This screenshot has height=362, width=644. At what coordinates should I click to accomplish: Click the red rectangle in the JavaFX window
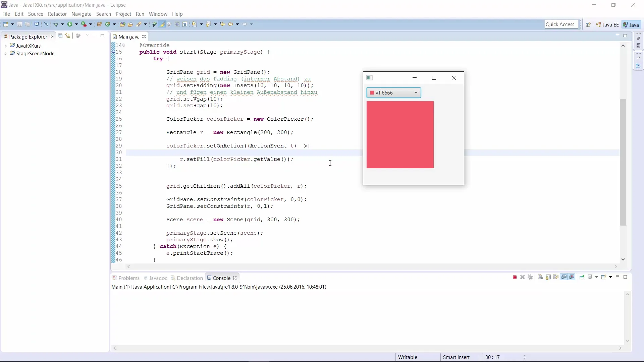400,135
